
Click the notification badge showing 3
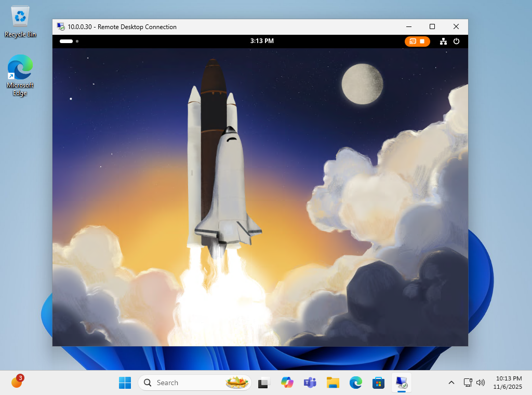point(20,377)
